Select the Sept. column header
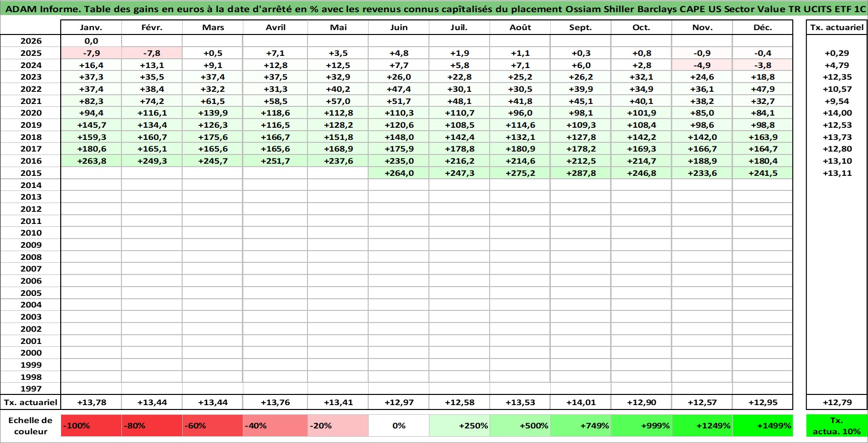 tap(581, 28)
